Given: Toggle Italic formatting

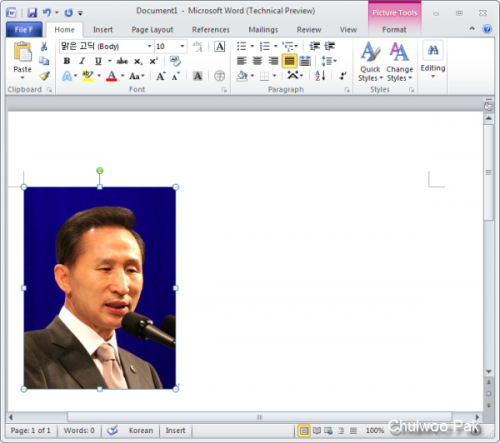Looking at the screenshot, I should pos(82,61).
